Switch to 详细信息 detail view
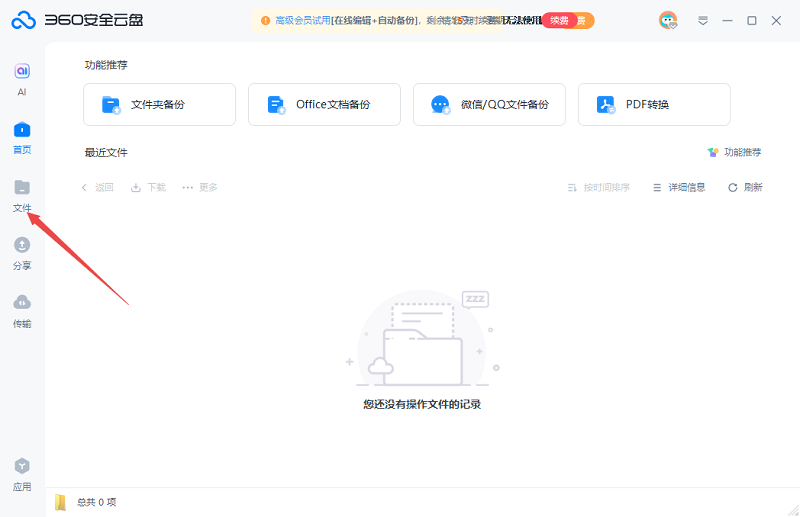 (679, 187)
